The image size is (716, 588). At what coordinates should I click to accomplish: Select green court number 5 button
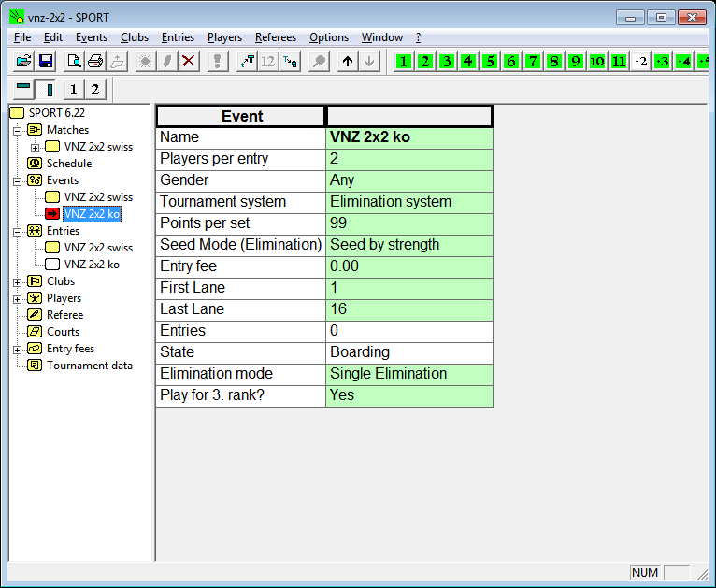click(490, 62)
